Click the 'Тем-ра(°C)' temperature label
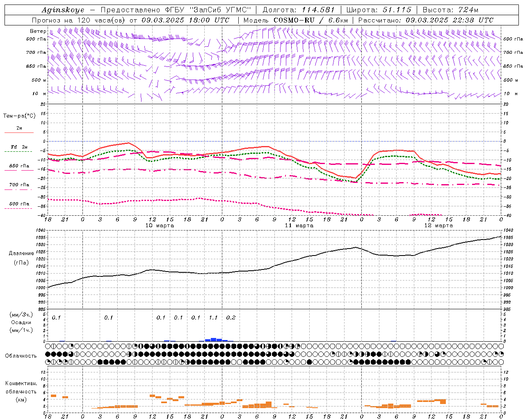This screenshot has width=525, height=420. point(19,116)
